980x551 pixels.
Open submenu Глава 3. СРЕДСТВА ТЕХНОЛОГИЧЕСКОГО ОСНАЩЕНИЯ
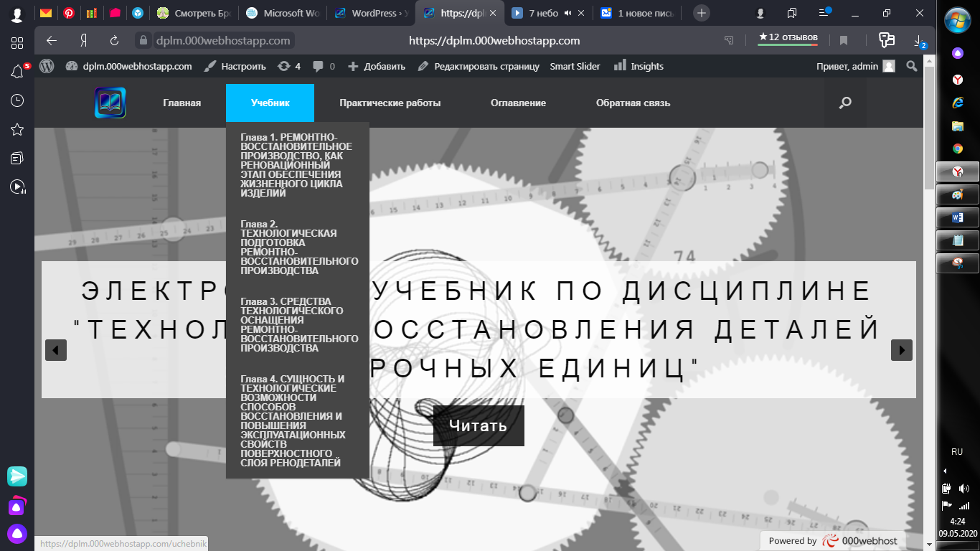(x=298, y=324)
